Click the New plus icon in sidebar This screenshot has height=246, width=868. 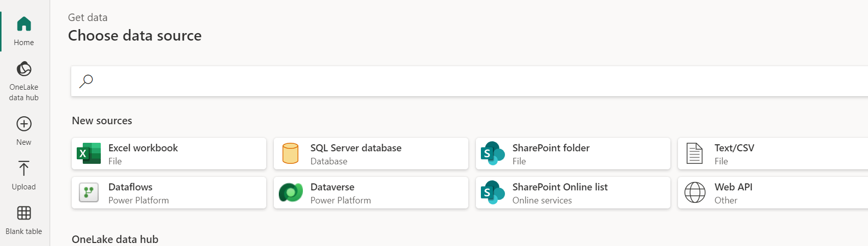[x=24, y=124]
